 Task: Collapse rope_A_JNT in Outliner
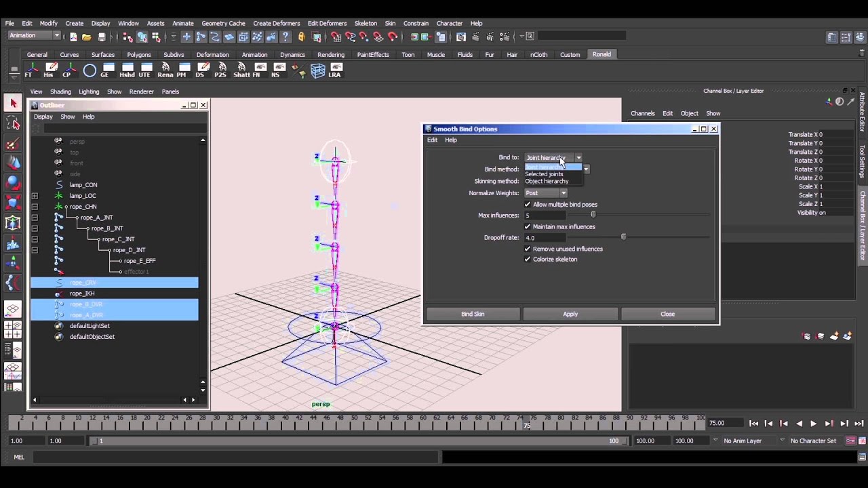click(x=35, y=218)
